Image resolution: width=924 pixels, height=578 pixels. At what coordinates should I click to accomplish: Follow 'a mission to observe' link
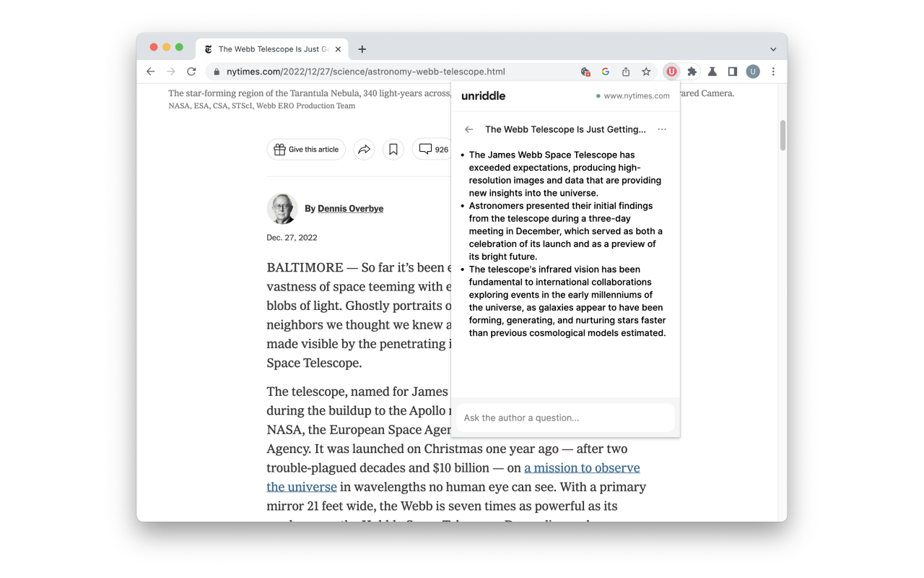[x=582, y=467]
